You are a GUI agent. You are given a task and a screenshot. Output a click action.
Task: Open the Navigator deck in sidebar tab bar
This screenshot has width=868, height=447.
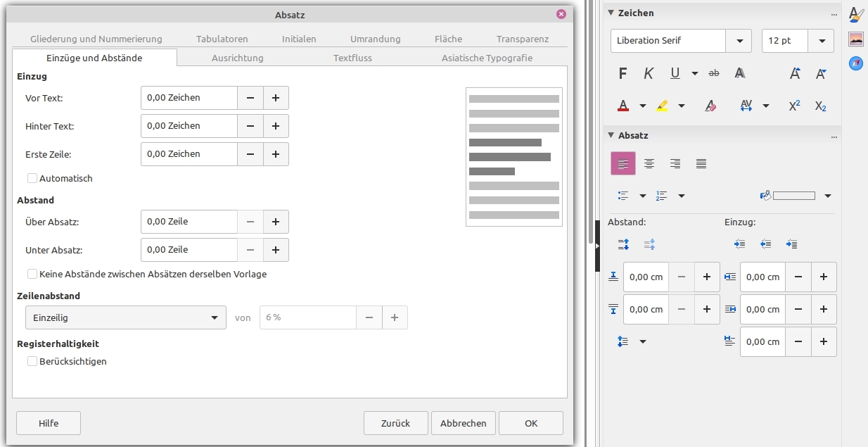point(856,63)
